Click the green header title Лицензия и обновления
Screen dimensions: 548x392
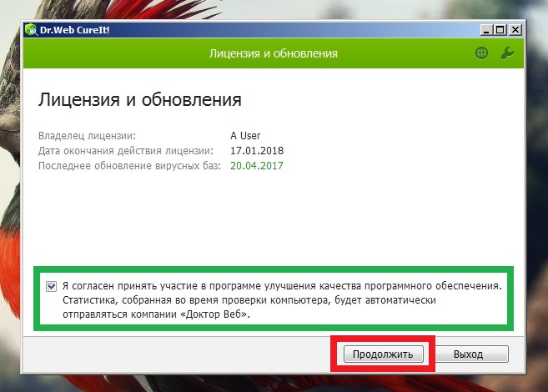click(274, 53)
